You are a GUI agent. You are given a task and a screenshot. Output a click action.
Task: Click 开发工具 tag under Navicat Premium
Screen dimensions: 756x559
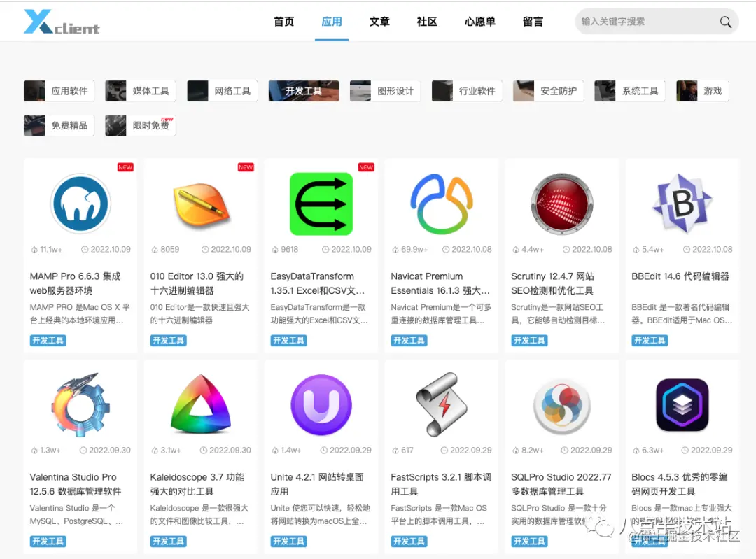(x=409, y=340)
